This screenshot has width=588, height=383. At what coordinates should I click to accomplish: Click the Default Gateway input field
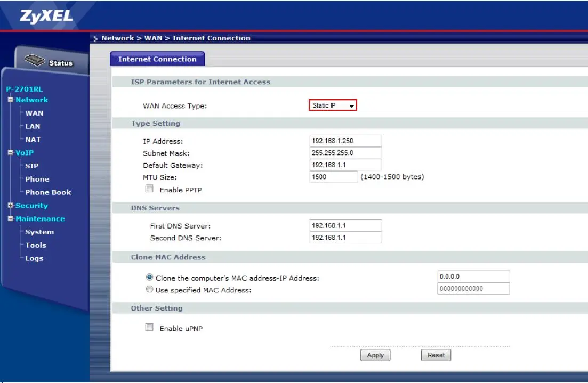pyautogui.click(x=345, y=165)
